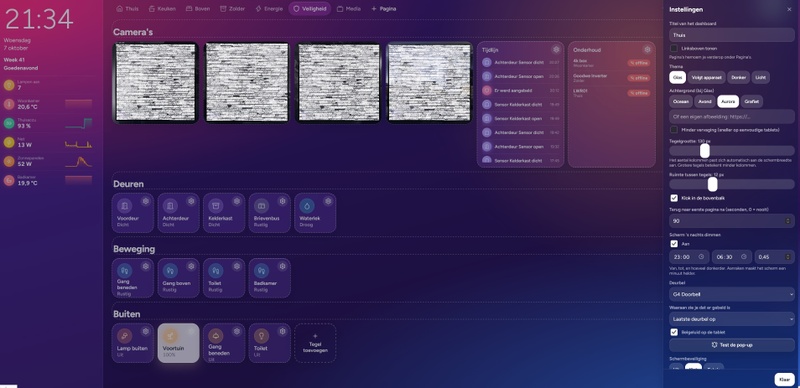Open gear settings of the Tijdlijn card
Viewport: 800px width, 388px height.
[x=556, y=50]
